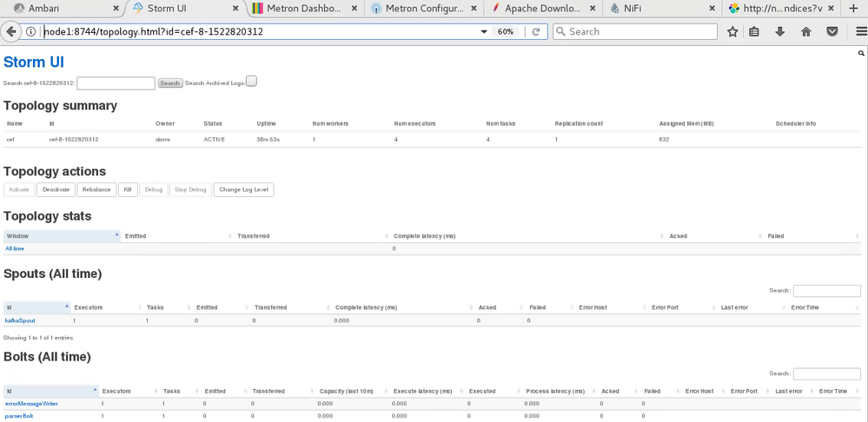This screenshot has width=868, height=422.
Task: Open the bookmarks list icon
Action: click(x=754, y=31)
